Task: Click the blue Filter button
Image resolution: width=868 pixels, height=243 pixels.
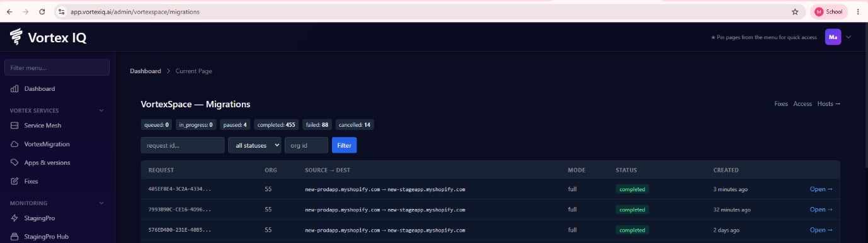Action: click(344, 145)
